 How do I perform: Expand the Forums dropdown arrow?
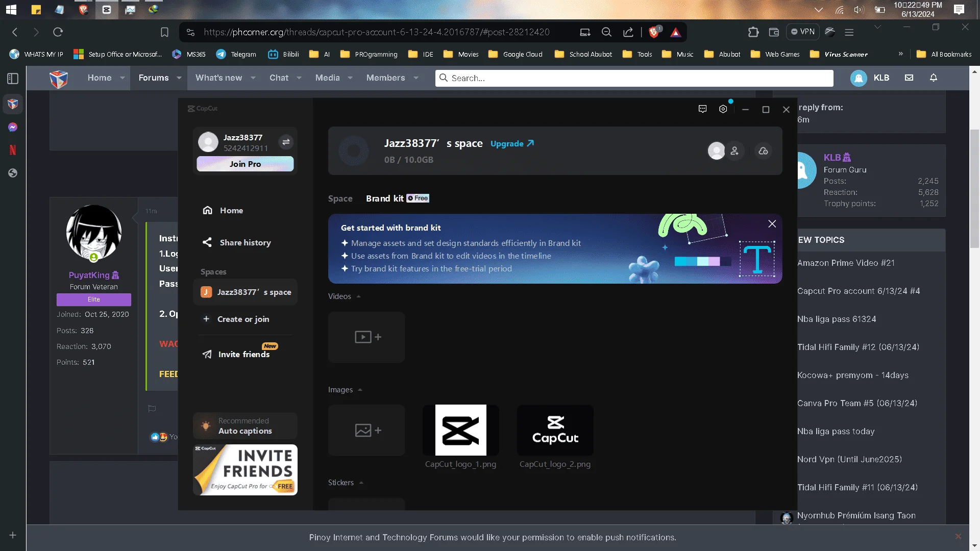(179, 78)
